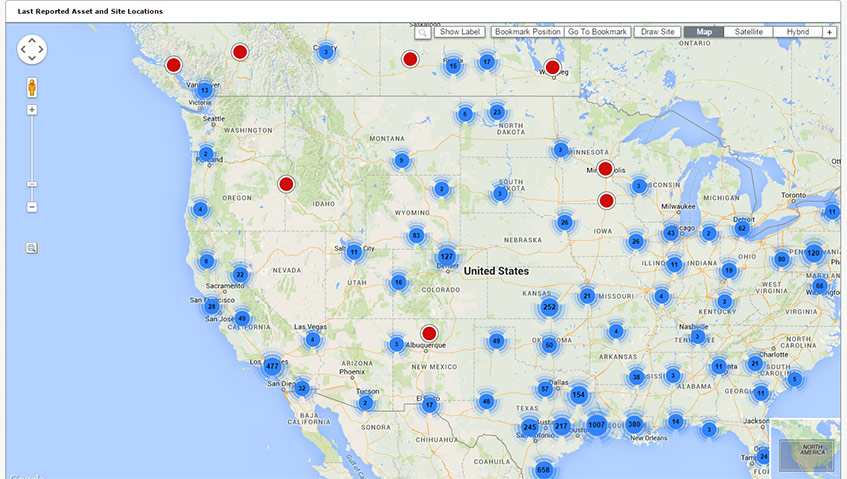Open the 380 cluster near New Orleans
The height and width of the screenshot is (479, 847).
coord(634,424)
